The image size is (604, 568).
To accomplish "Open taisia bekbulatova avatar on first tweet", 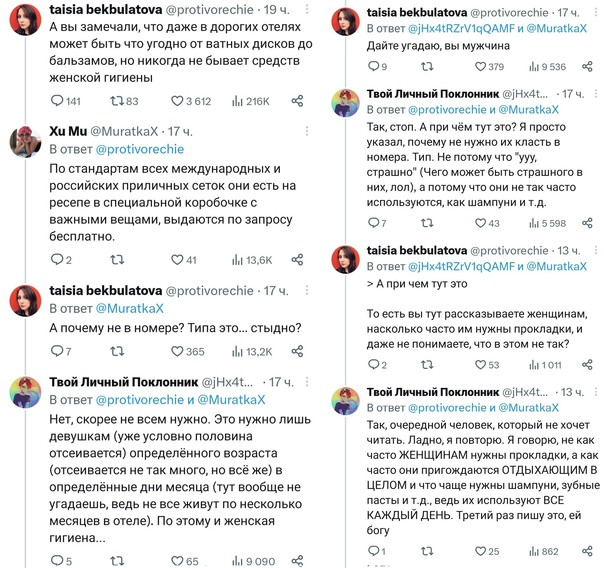I will click(x=25, y=19).
